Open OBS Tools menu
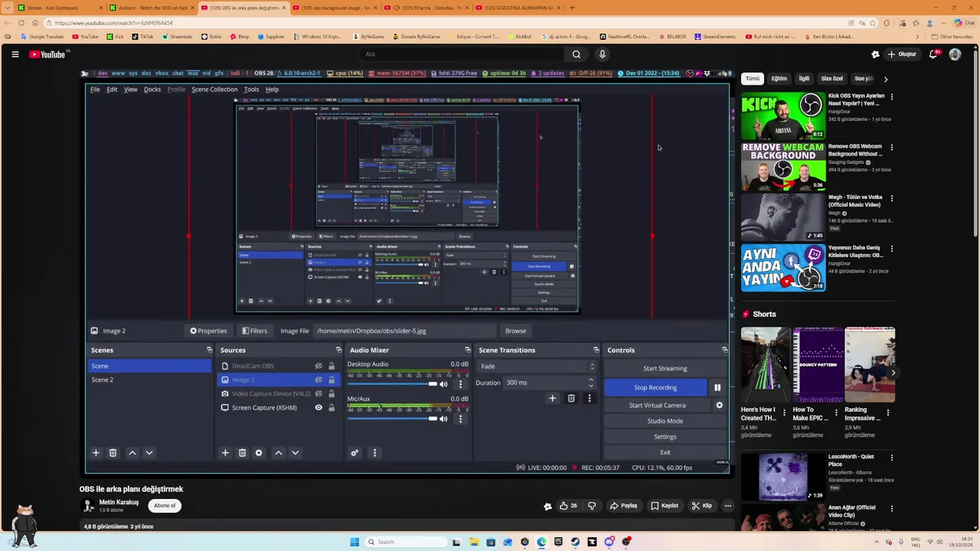This screenshot has height=551, width=980. point(251,90)
